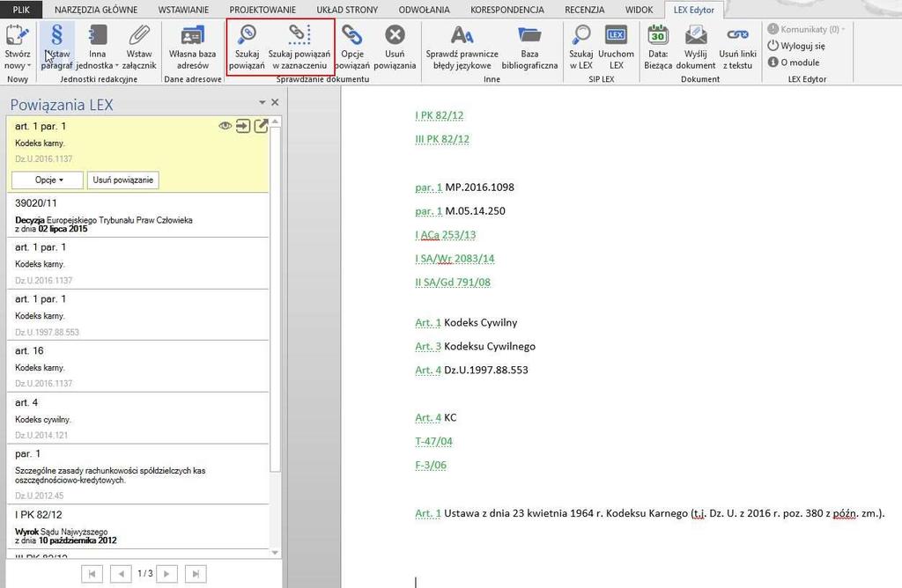Select art. 1 par. 1 Dz.U.1997.88.553 entry

(x=138, y=314)
